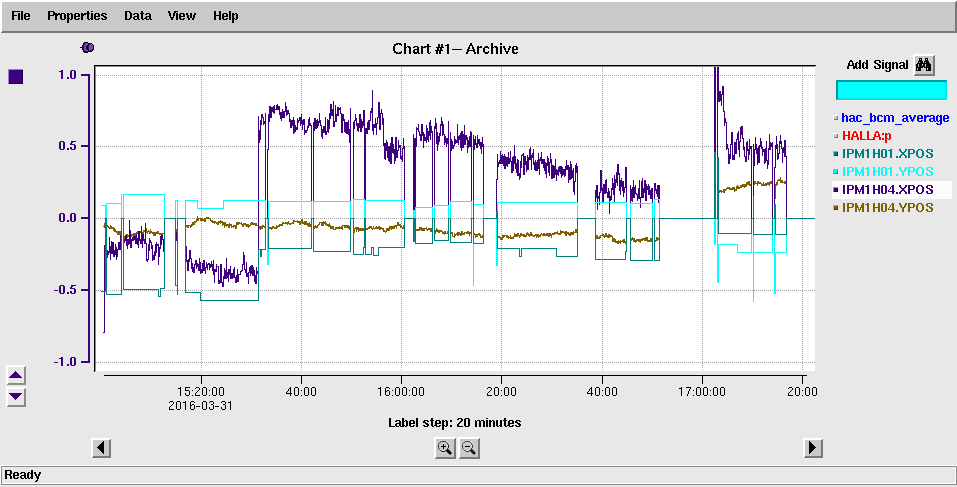
Task: Select the IPM1H01.YPOS signal
Action: click(887, 171)
